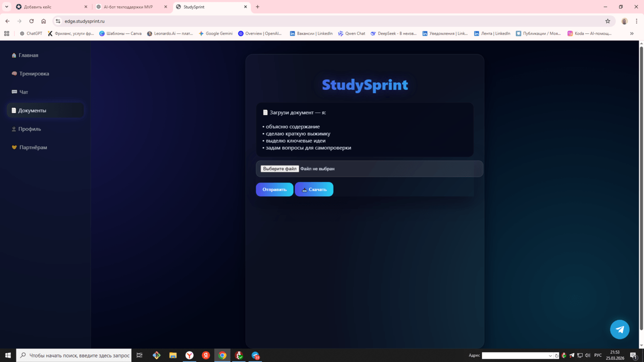Click the Отправить button
644x362 pixels.
274,190
